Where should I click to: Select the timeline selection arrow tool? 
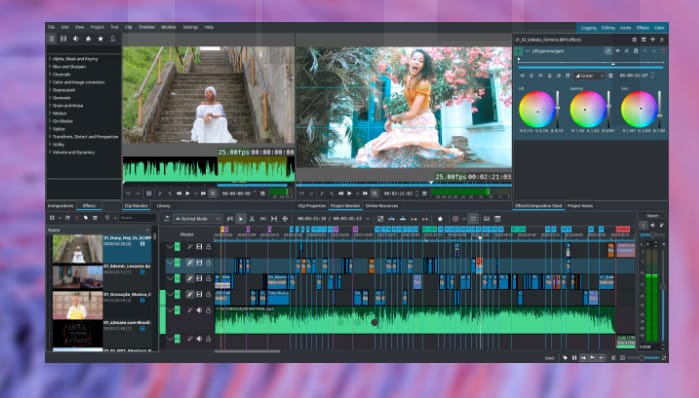pyautogui.click(x=241, y=219)
